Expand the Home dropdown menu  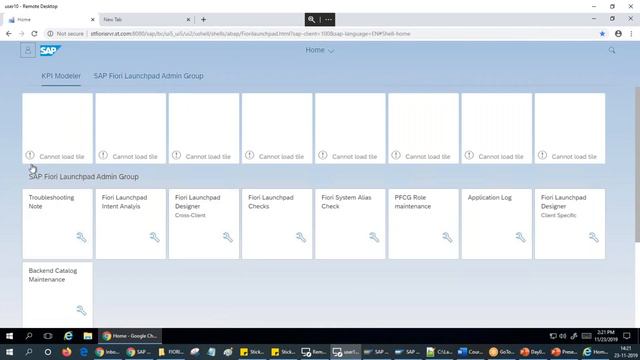click(320, 50)
